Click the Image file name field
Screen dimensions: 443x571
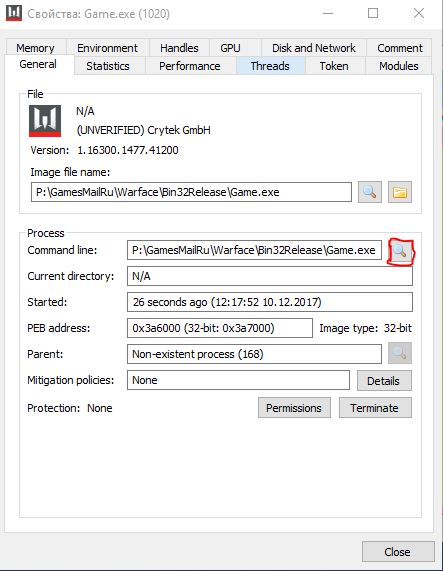191,192
